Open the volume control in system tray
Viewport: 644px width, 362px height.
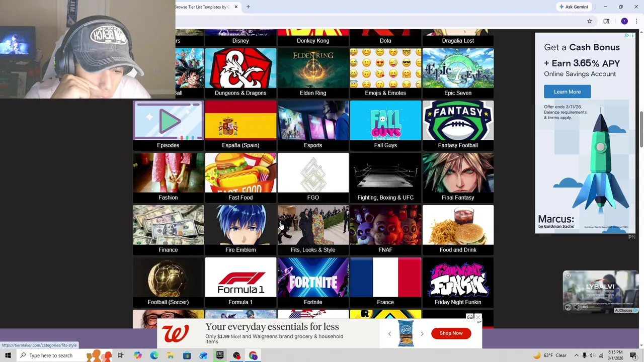pyautogui.click(x=592, y=355)
